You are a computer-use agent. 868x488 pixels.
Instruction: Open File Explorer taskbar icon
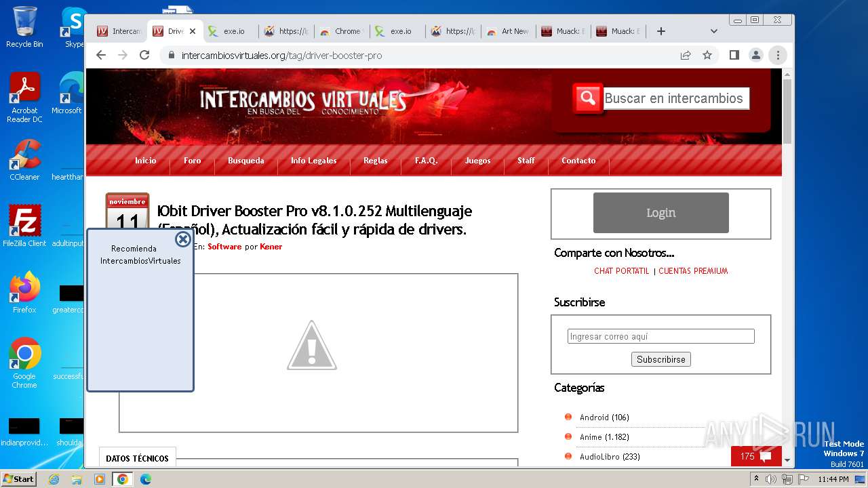[77, 479]
